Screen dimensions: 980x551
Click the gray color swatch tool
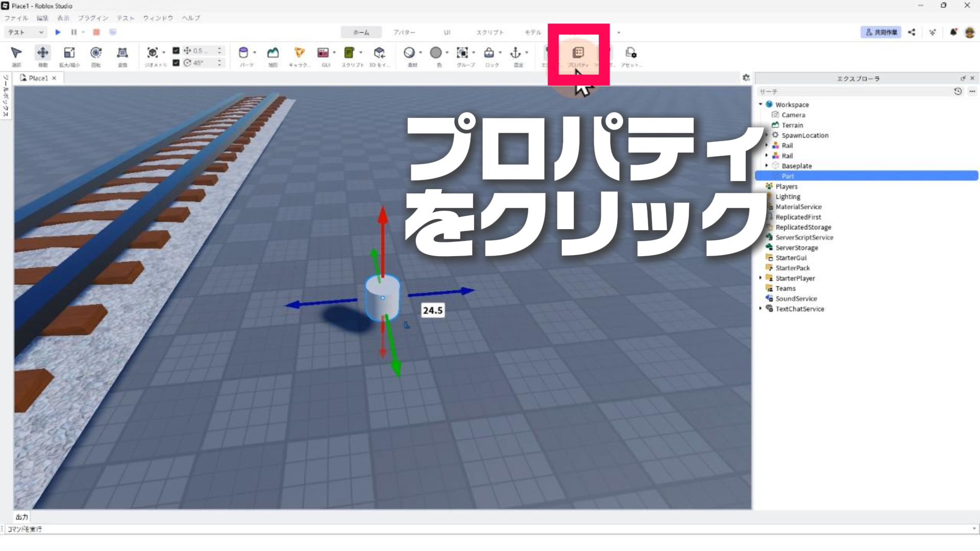tap(435, 53)
